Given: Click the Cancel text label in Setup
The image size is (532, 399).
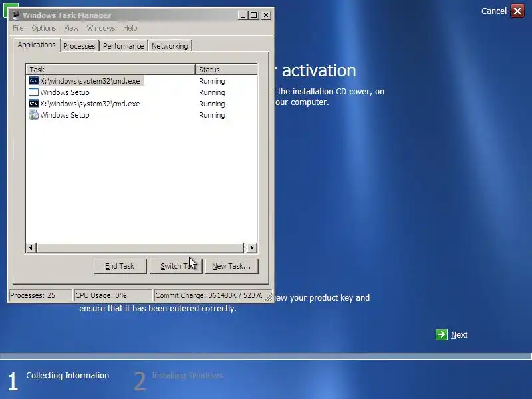Looking at the screenshot, I should click(x=493, y=11).
